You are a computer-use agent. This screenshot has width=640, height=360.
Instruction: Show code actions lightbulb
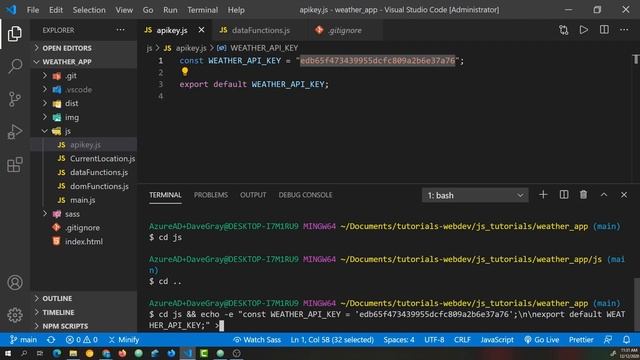point(185,72)
